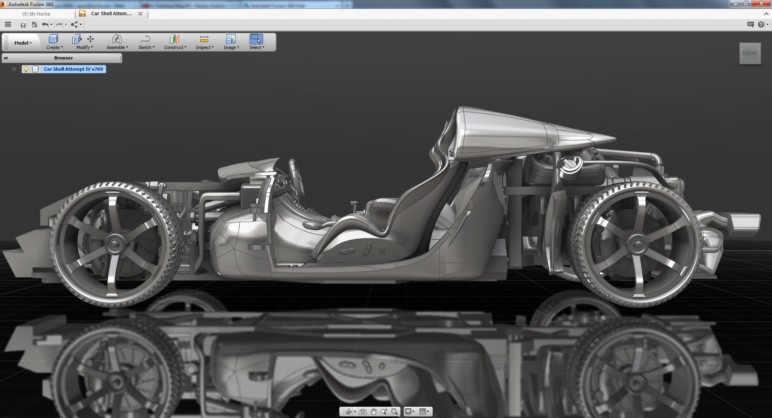Click the Sketch line icon
Screen dimensions: 772x418
coord(145,39)
